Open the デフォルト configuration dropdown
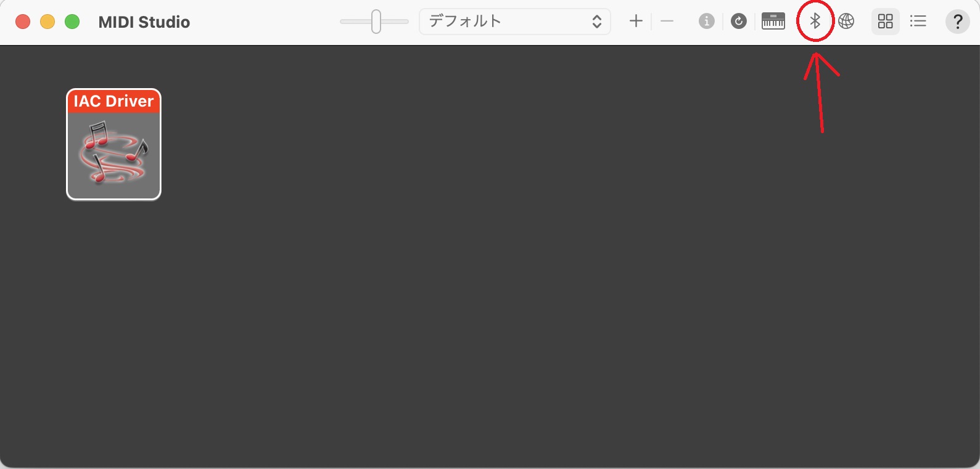The image size is (980, 469). click(514, 21)
